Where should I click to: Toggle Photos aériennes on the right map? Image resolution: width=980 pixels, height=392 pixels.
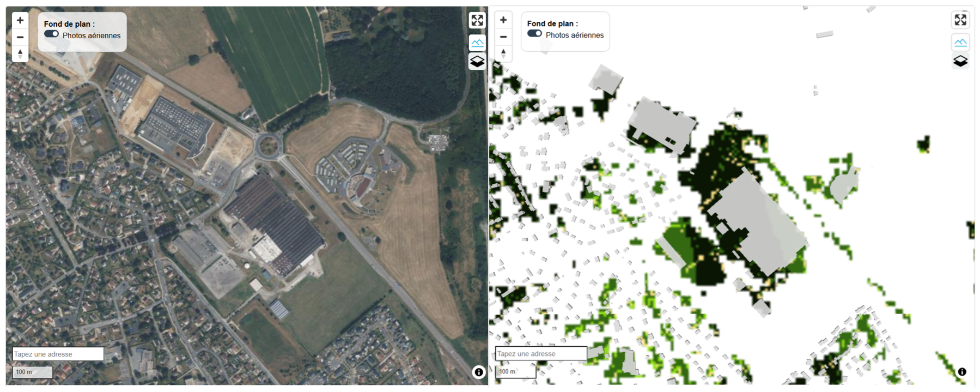(x=535, y=34)
